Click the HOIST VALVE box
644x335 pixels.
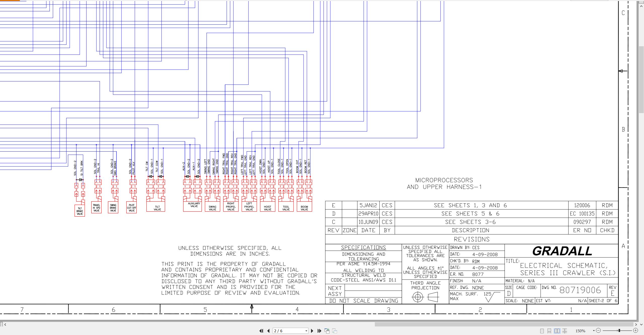(268, 207)
